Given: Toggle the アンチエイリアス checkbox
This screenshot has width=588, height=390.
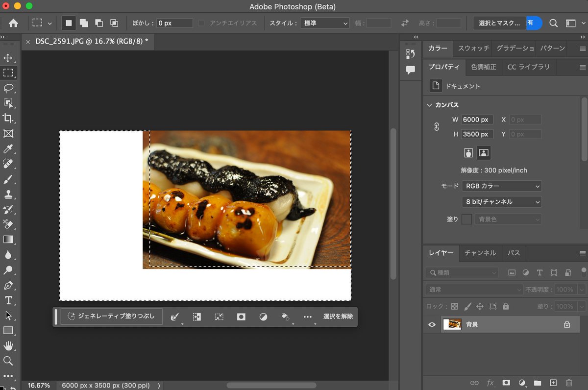Looking at the screenshot, I should point(201,23).
